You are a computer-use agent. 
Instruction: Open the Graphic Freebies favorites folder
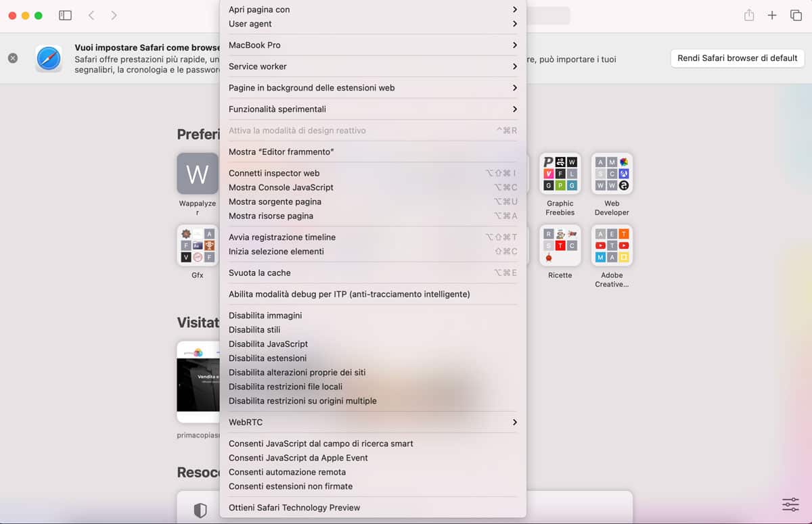[560, 174]
